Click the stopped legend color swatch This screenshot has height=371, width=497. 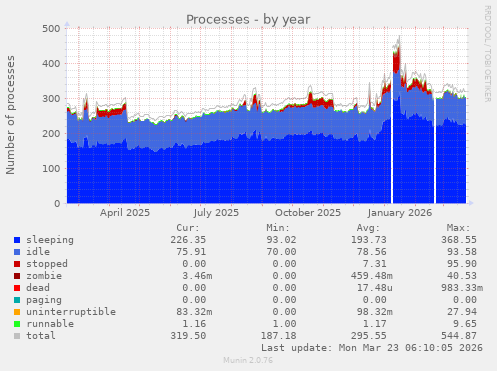coord(17,264)
